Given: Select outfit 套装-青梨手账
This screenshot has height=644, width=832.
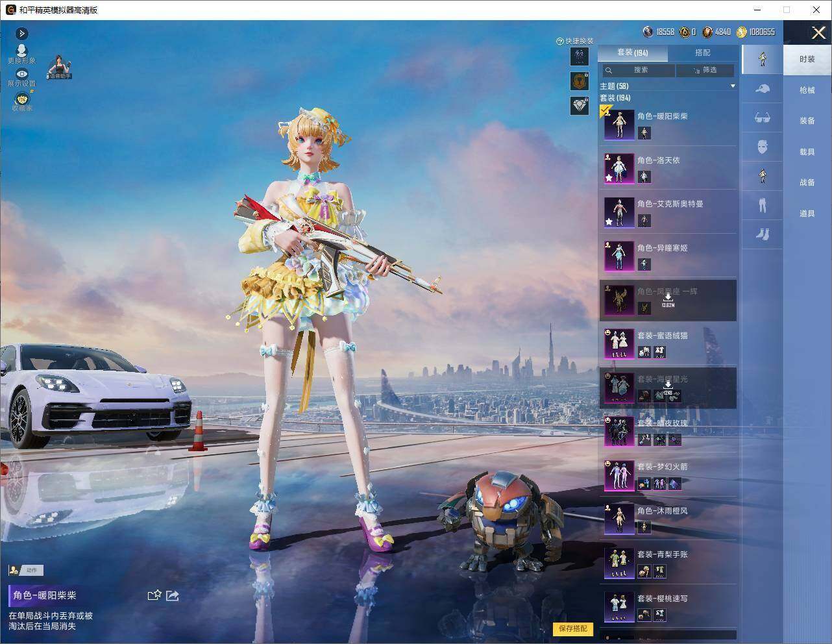Looking at the screenshot, I should click(668, 563).
